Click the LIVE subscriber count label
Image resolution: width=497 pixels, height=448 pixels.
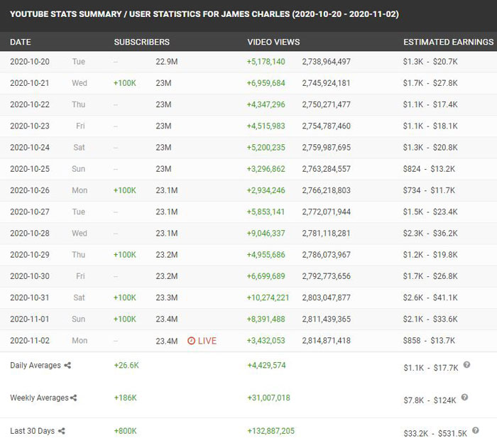pos(207,341)
